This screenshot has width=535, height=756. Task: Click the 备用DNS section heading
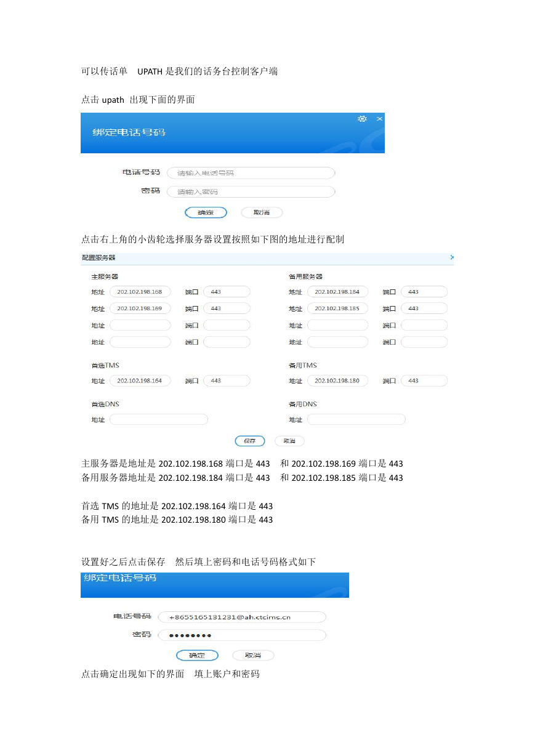click(x=303, y=404)
